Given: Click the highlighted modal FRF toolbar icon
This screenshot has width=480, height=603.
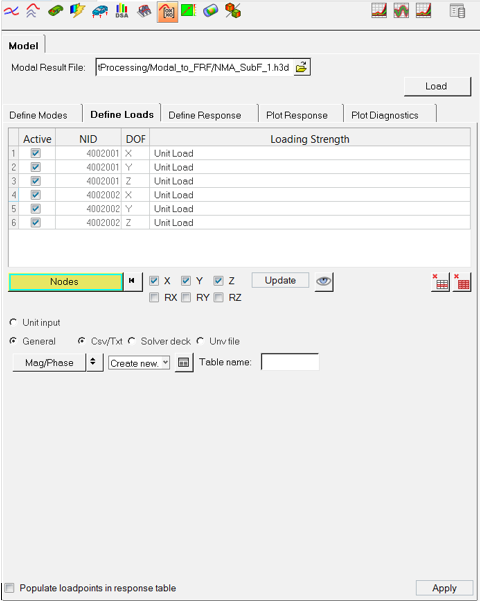Looking at the screenshot, I should coord(167,12).
